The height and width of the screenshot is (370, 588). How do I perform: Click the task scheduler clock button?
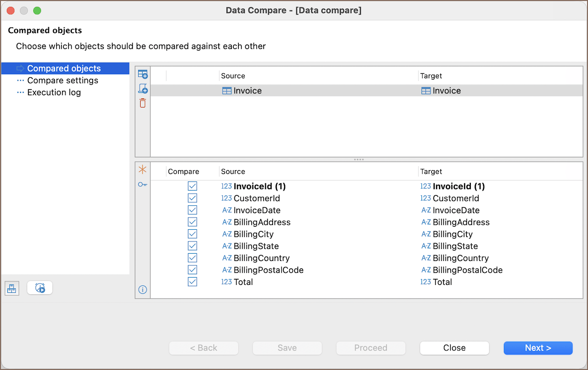40,288
